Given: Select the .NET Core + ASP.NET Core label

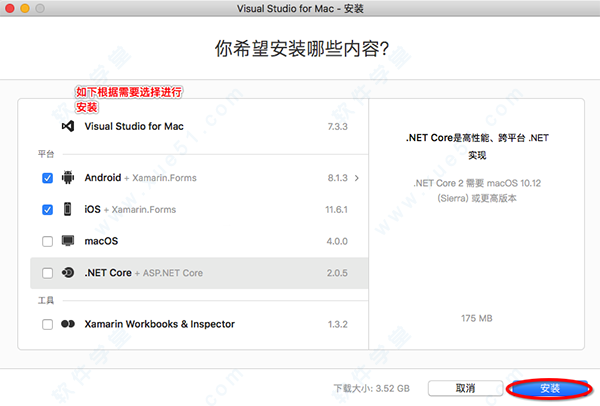Looking at the screenshot, I should [x=143, y=273].
